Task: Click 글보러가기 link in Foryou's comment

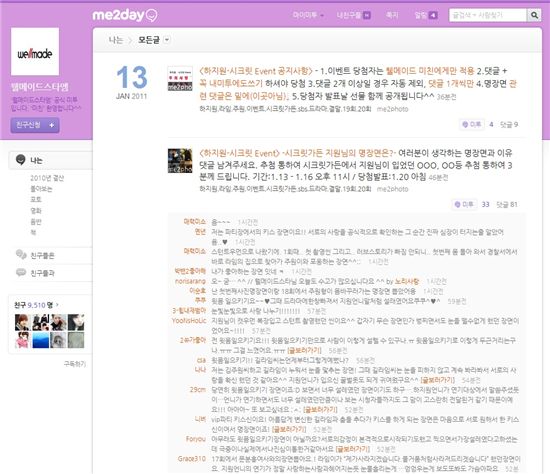Action: (353, 449)
